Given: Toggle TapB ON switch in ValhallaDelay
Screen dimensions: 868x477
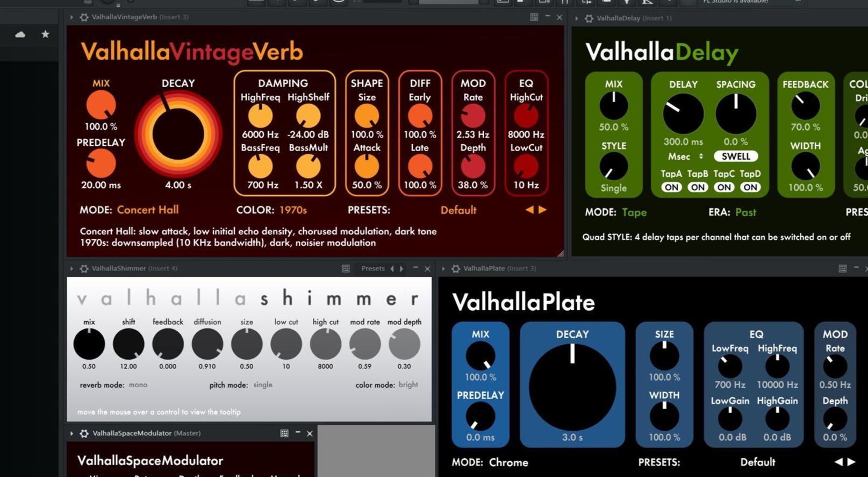Looking at the screenshot, I should pyautogui.click(x=698, y=187).
